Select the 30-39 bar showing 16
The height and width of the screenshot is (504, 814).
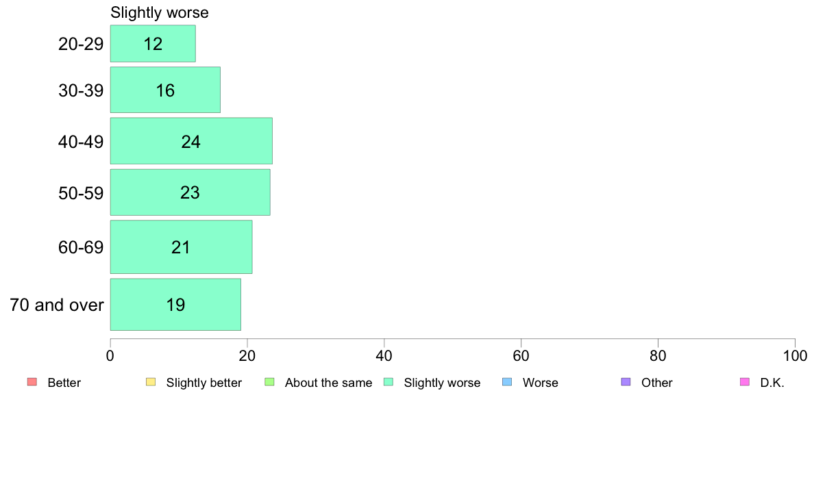coord(165,90)
